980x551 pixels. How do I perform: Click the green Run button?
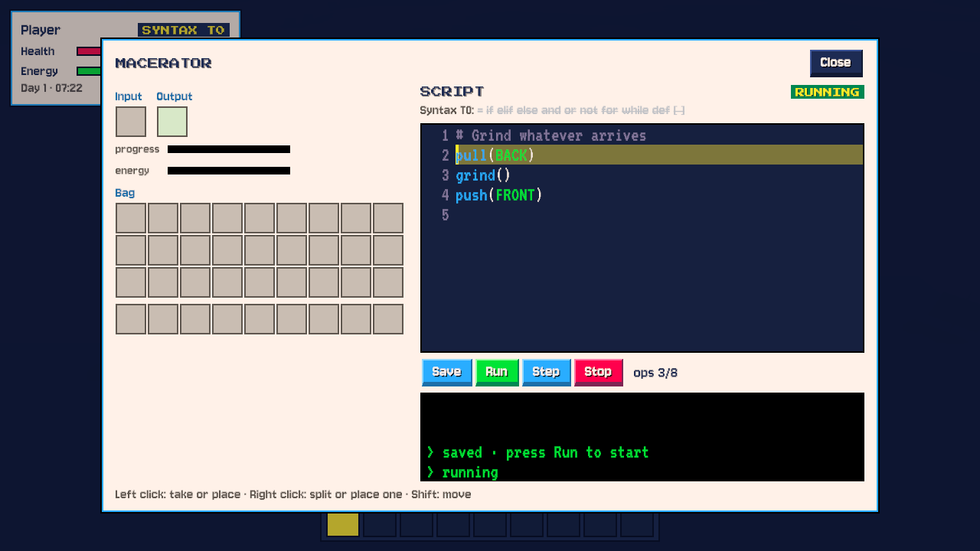[497, 372]
